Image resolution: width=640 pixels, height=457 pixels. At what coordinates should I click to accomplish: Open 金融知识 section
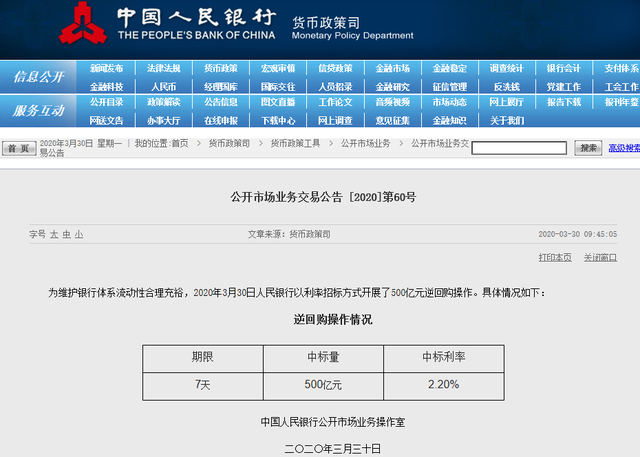[x=449, y=120]
